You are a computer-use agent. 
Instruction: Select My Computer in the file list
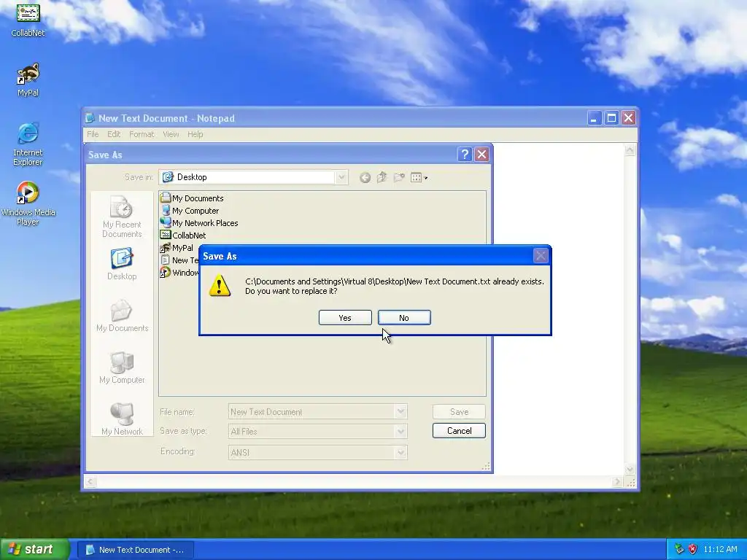click(x=190, y=211)
